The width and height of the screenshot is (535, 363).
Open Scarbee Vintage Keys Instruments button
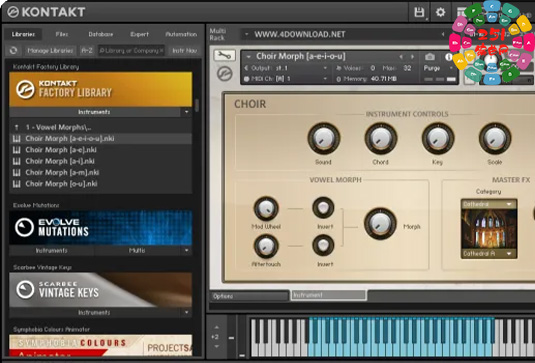point(95,313)
